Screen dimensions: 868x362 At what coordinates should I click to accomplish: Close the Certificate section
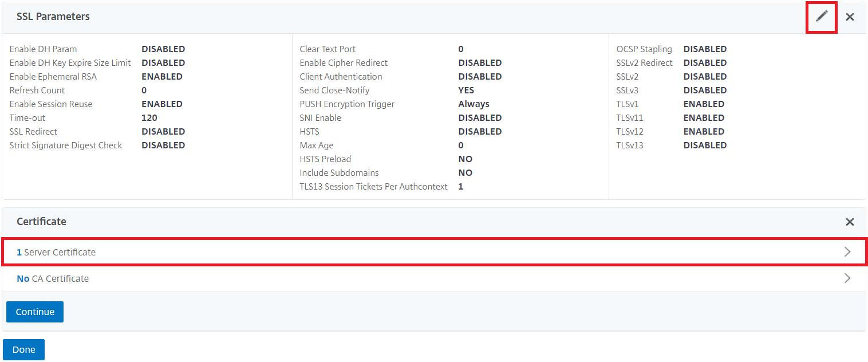[850, 222]
